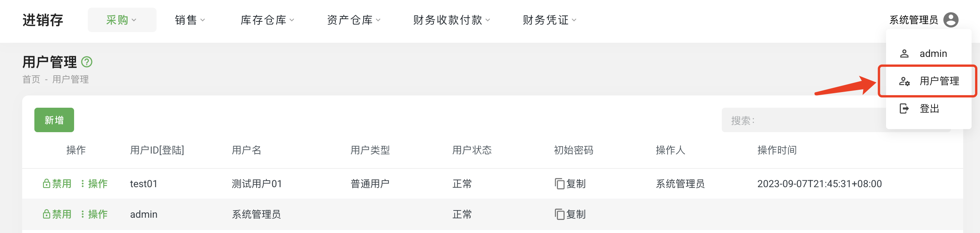The image size is (980, 233).
Task: Disable user admin using 禁用 control
Action: click(x=61, y=214)
